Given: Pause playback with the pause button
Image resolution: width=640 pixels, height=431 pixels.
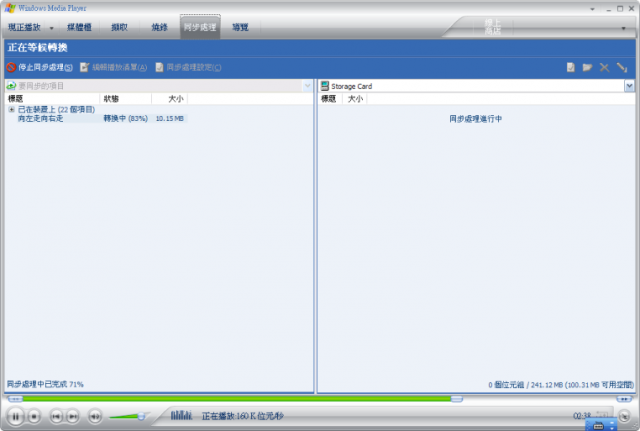Looking at the screenshot, I should coord(16,416).
